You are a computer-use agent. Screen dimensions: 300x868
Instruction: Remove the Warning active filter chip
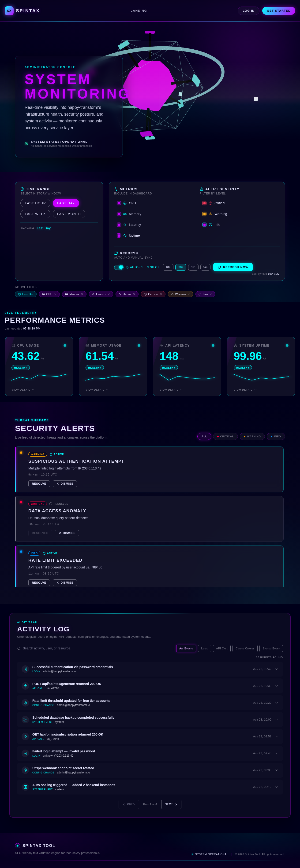pos(189,294)
